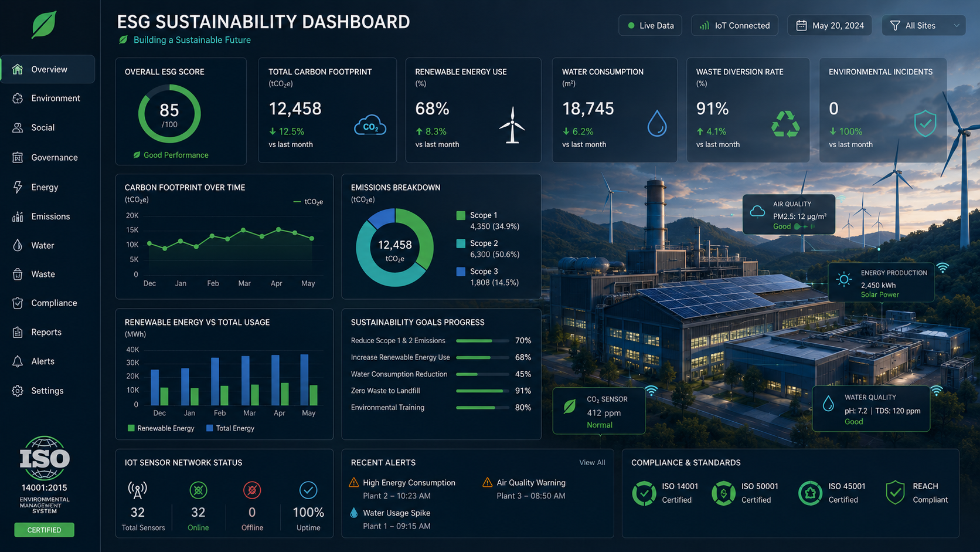The image size is (980, 552).
Task: Click the leaf icon in CO2 Sensor widget
Action: (x=569, y=407)
